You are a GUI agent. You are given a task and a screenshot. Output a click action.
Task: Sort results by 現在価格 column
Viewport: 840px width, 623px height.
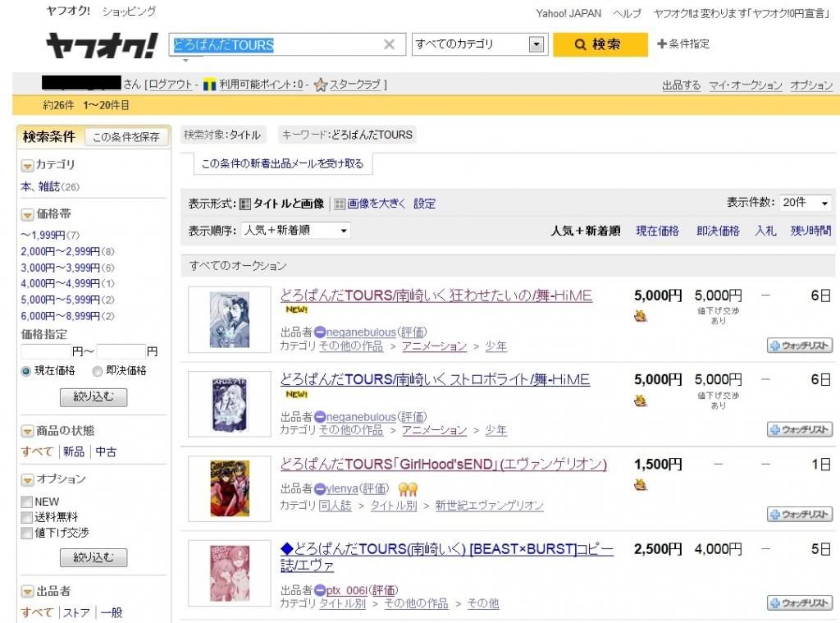point(657,231)
